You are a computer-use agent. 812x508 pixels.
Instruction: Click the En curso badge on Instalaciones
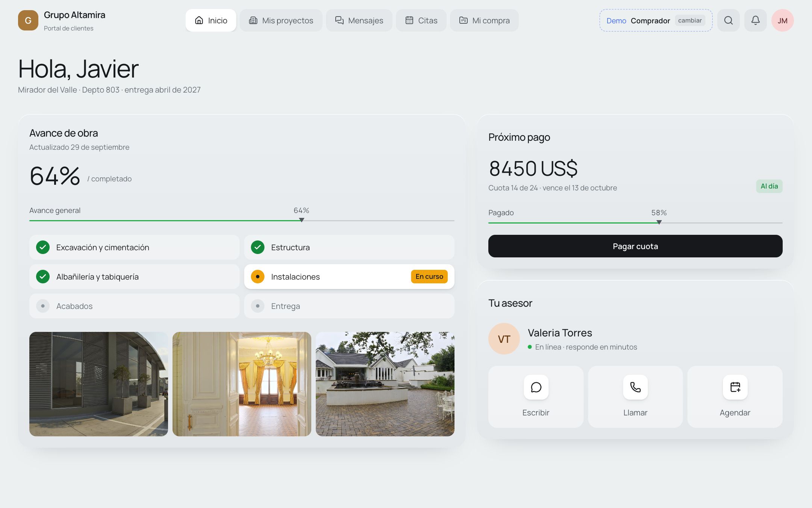429,277
